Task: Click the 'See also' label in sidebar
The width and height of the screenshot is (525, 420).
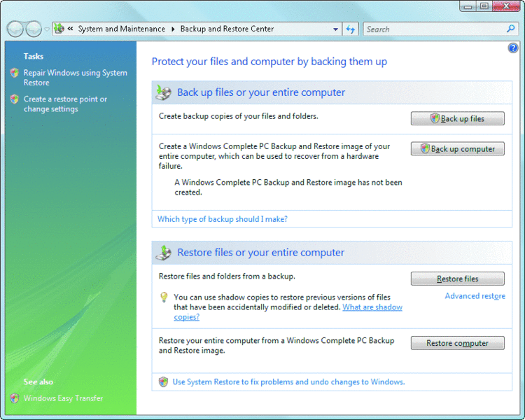Action: [x=38, y=381]
